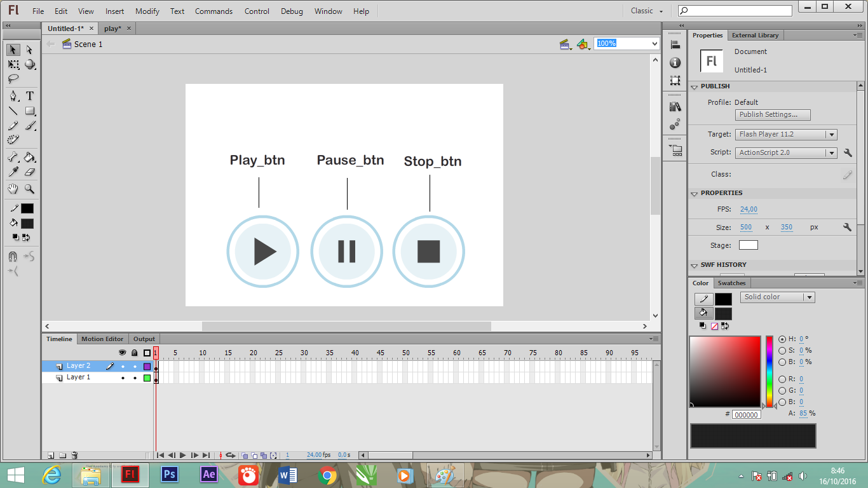Viewport: 868px width, 488px height.
Task: Activate the Lasso tool
Action: [13, 79]
